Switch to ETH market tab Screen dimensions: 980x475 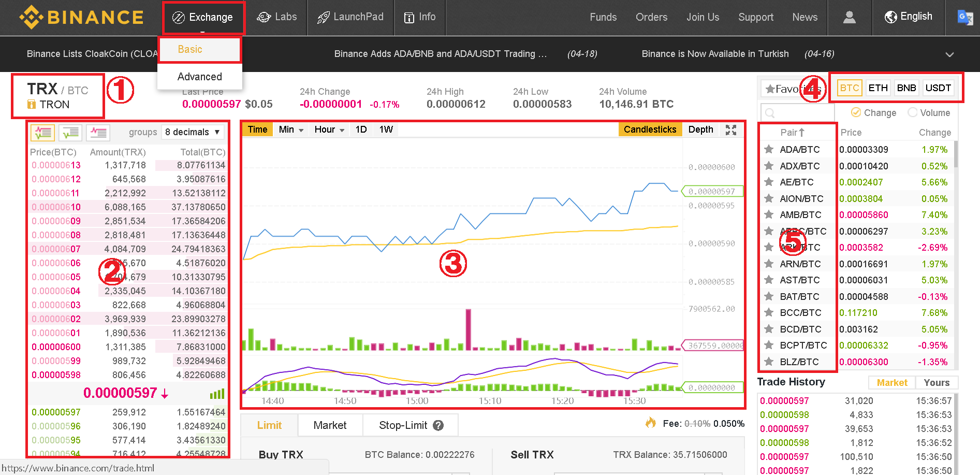click(878, 88)
